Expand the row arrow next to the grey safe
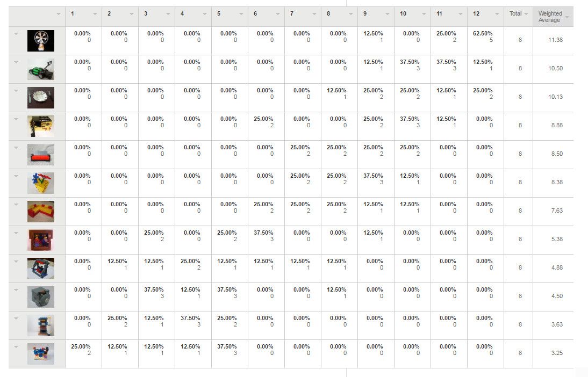Screen dimensions: 588x377 tap(16, 290)
